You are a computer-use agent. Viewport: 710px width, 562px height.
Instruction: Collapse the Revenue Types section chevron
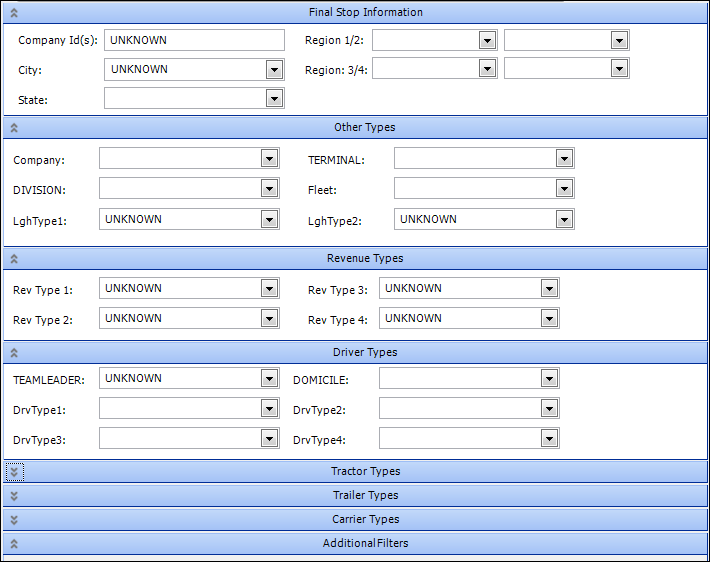[x=14, y=259]
